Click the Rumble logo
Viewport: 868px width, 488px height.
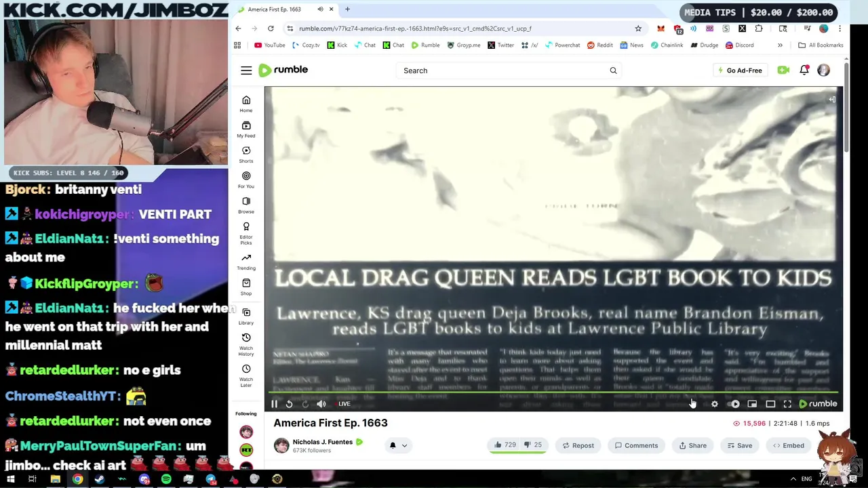(283, 70)
